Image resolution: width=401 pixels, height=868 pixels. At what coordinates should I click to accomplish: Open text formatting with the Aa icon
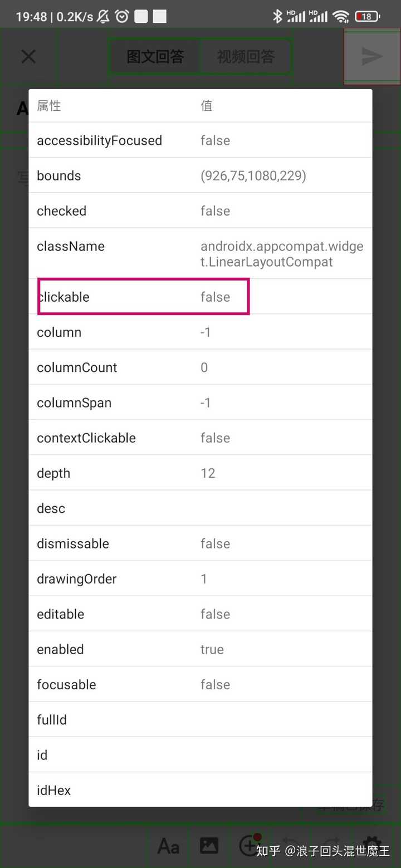tap(168, 846)
